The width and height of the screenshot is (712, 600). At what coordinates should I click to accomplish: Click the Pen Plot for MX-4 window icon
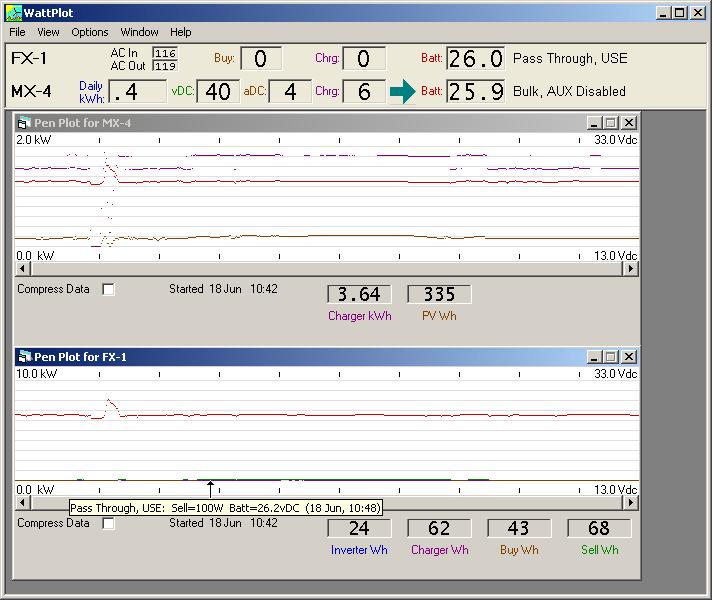(x=24, y=123)
